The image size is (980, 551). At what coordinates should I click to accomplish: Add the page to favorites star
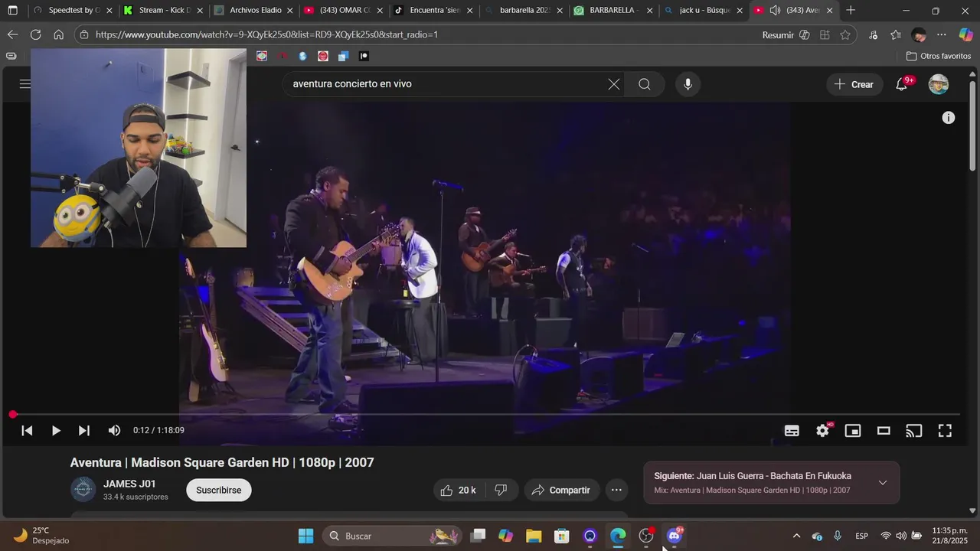coord(845,34)
